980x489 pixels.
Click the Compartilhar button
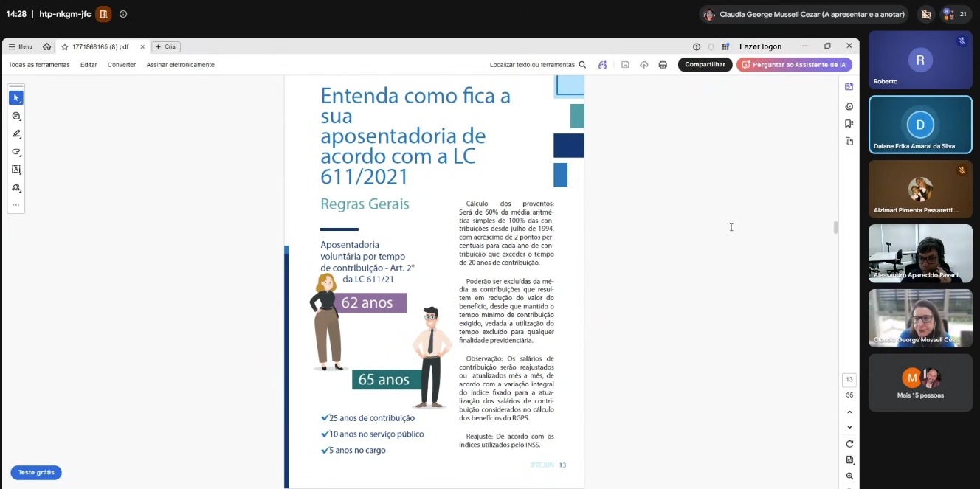(705, 65)
